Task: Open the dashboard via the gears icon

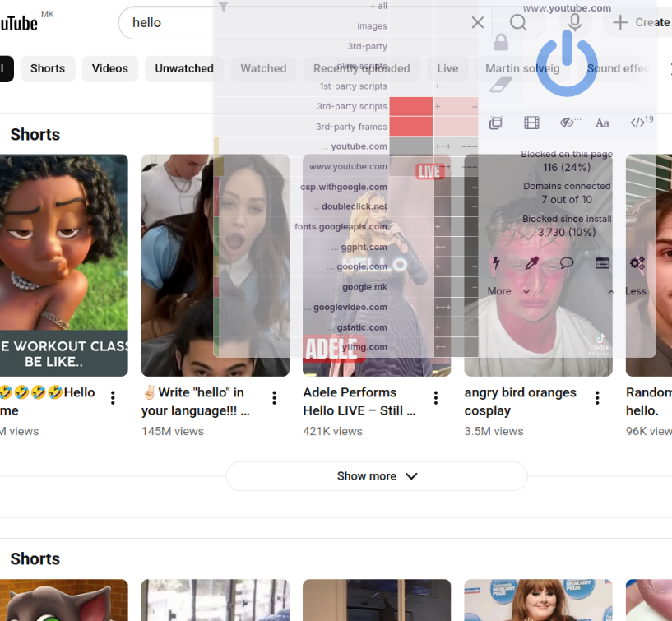Action: (x=637, y=263)
